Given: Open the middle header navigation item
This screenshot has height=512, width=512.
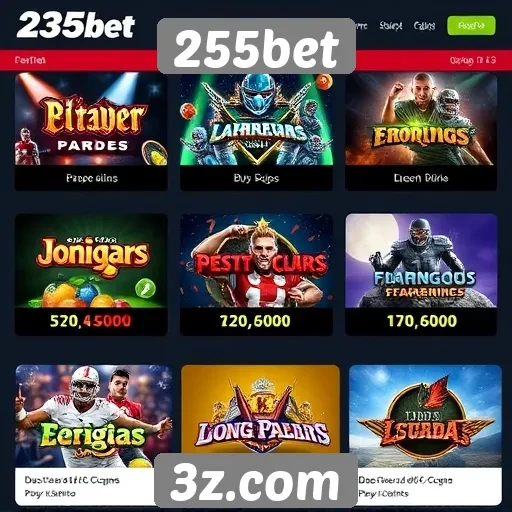Looking at the screenshot, I should point(391,26).
